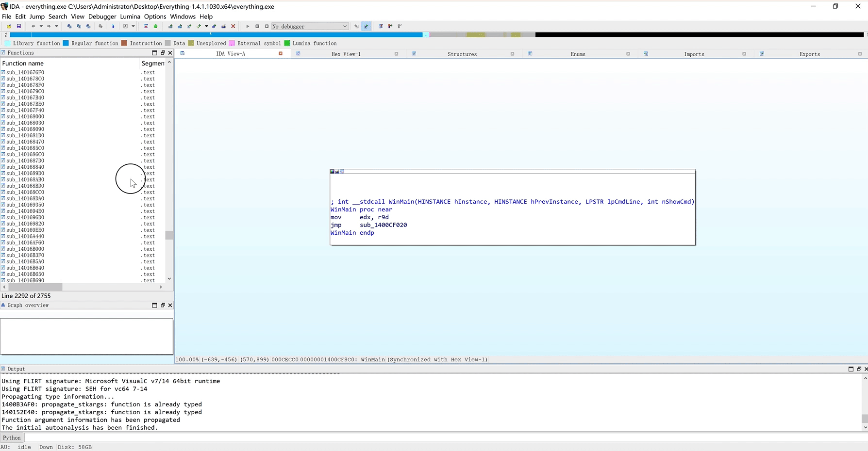The image size is (868, 451).
Task: Switch to the Imports tab
Action: (694, 54)
